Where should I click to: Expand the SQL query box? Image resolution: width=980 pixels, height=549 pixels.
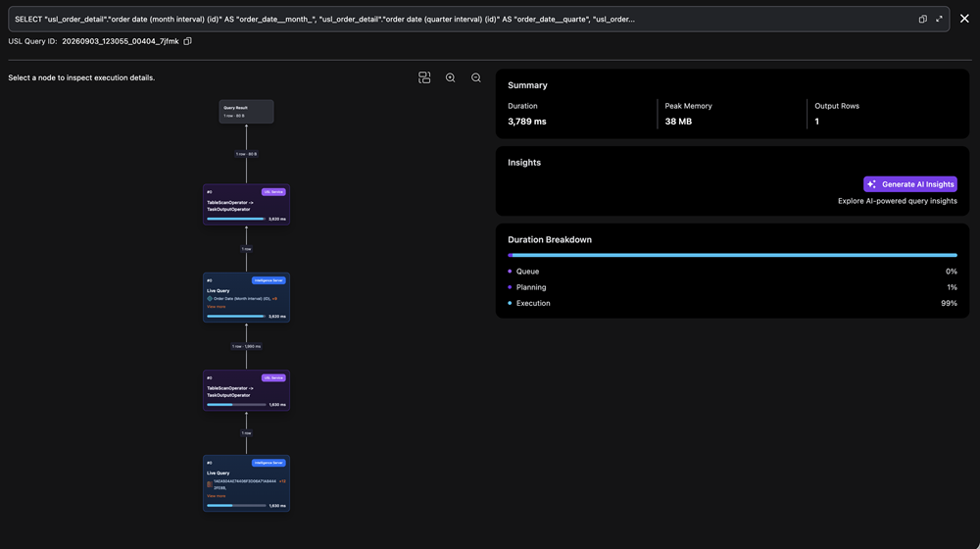(x=939, y=19)
